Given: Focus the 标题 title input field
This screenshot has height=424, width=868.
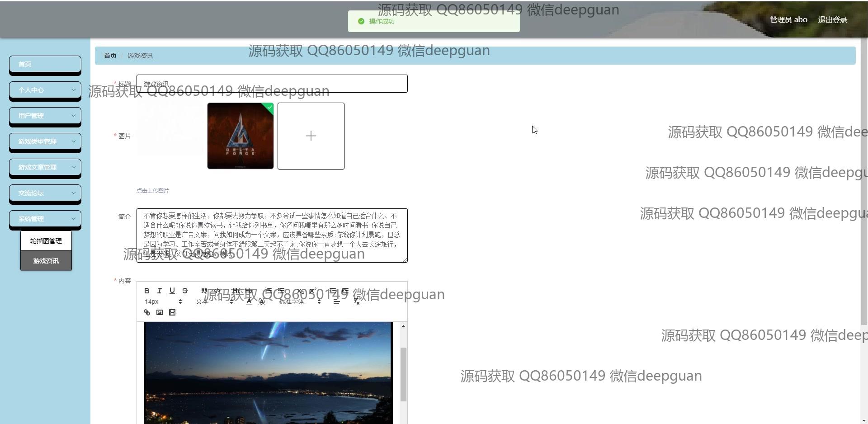Looking at the screenshot, I should (272, 84).
